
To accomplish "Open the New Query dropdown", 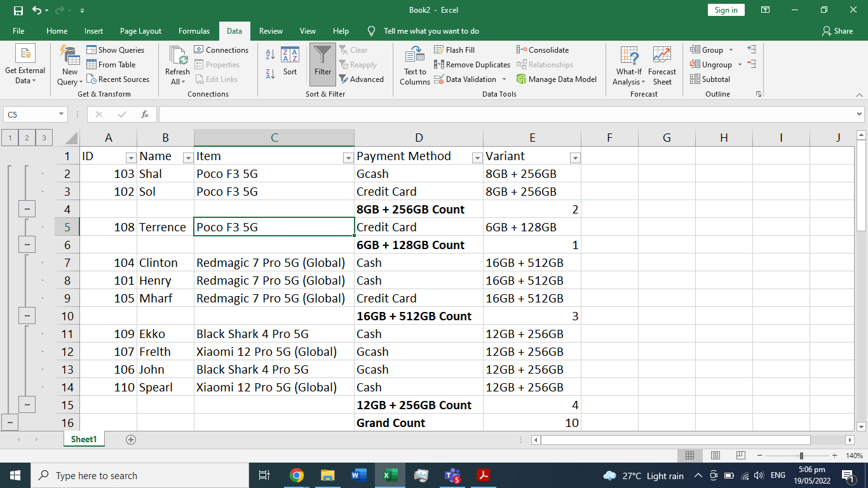I will [x=70, y=65].
